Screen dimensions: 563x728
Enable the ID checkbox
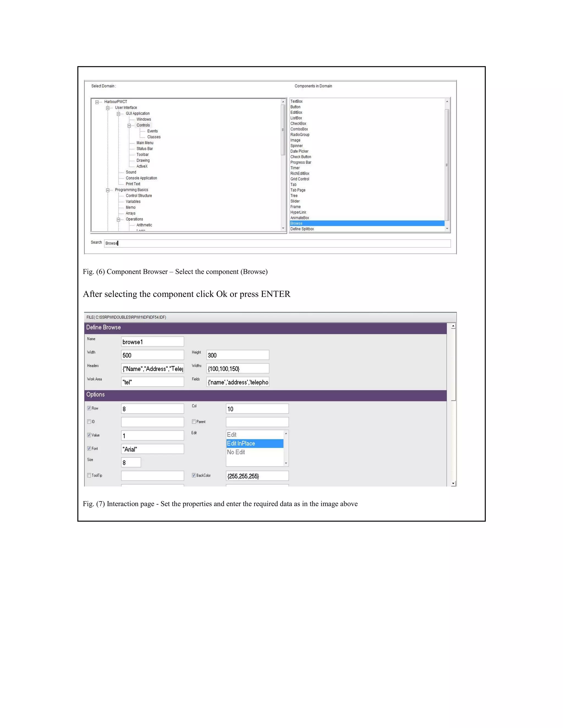click(89, 422)
